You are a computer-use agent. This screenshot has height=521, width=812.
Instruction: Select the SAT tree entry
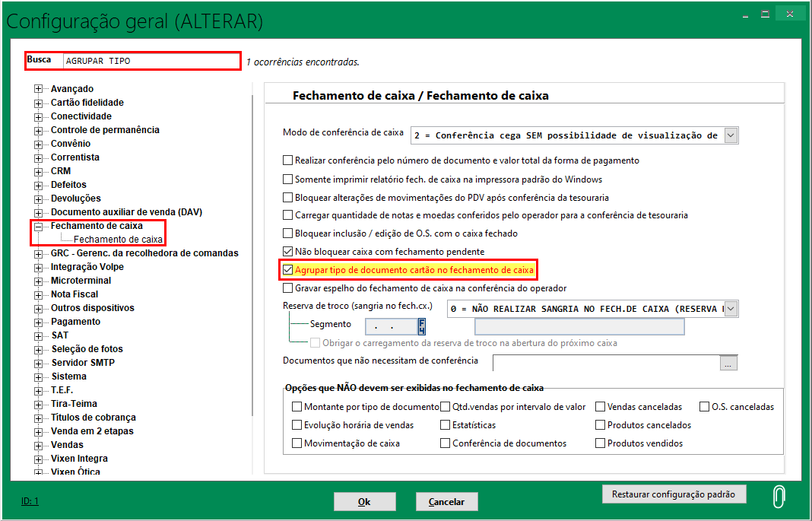point(59,335)
